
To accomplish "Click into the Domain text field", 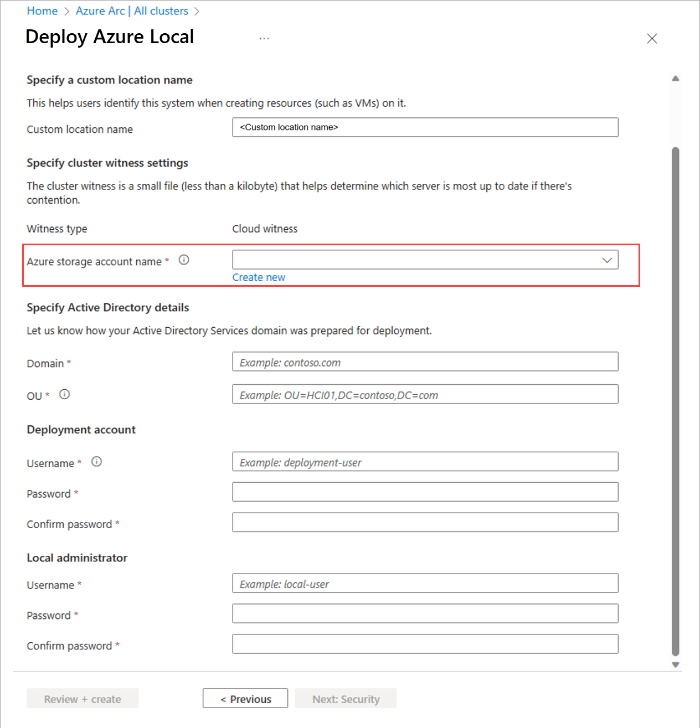I will [x=425, y=362].
